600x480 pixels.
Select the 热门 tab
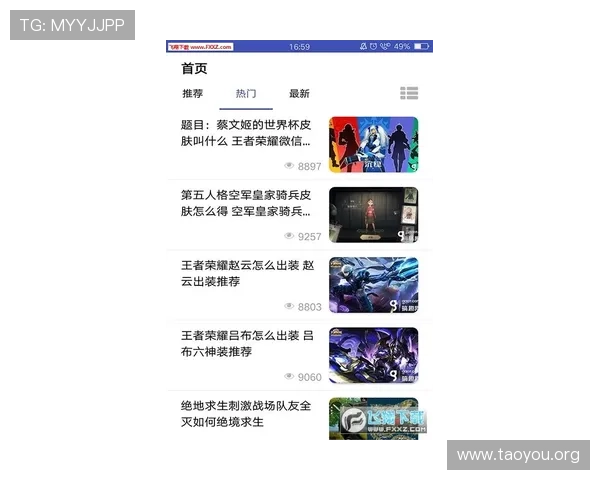(246, 93)
